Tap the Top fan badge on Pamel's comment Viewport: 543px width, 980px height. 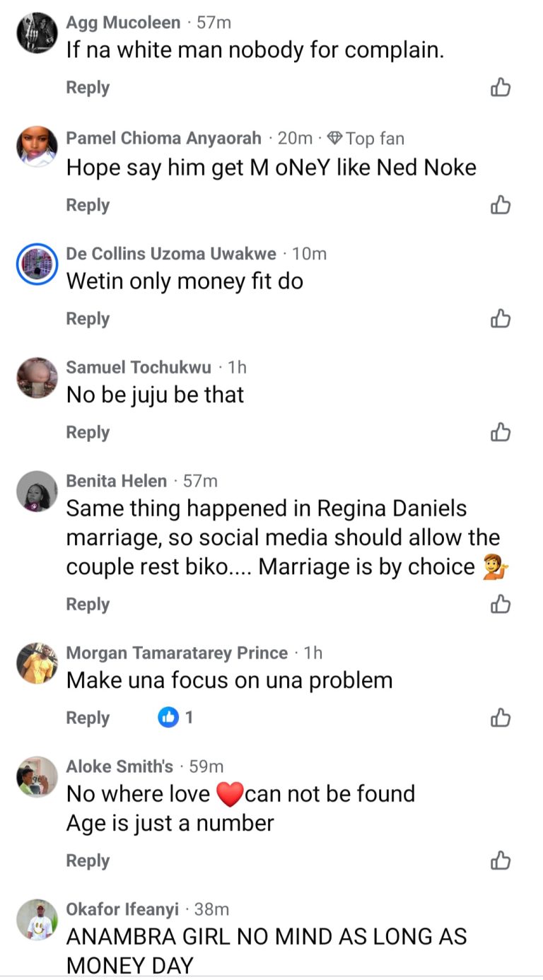click(366, 139)
